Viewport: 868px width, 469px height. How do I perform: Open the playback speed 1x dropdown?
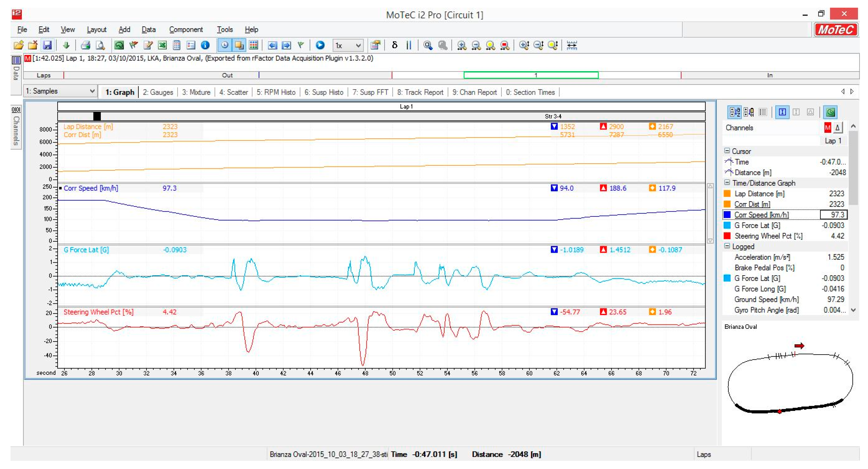348,45
